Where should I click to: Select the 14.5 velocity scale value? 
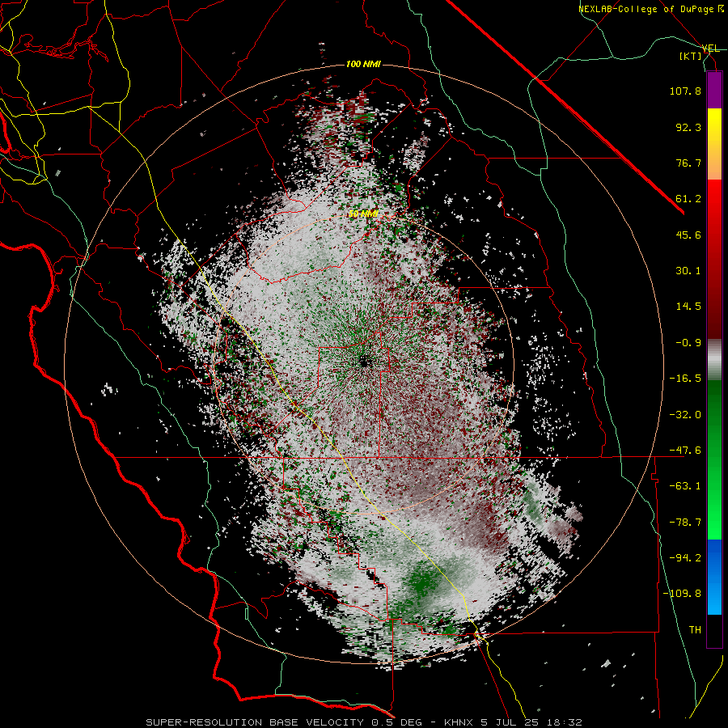coord(688,307)
